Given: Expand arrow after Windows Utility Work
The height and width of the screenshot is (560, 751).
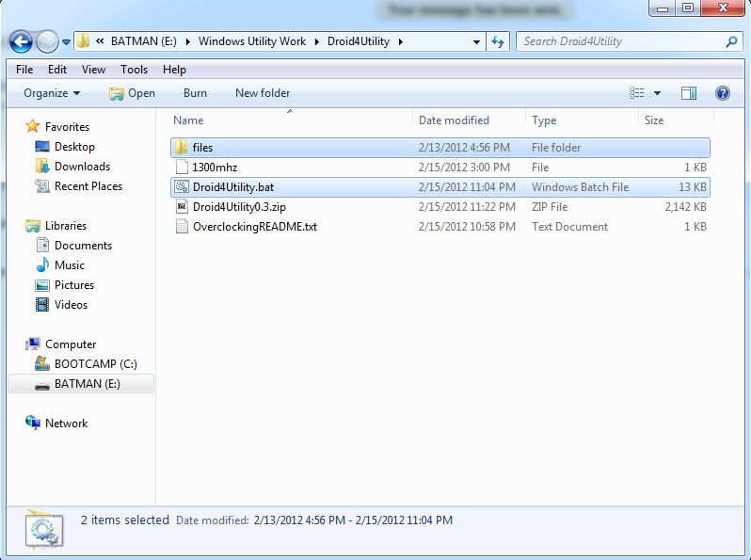Looking at the screenshot, I should (317, 42).
